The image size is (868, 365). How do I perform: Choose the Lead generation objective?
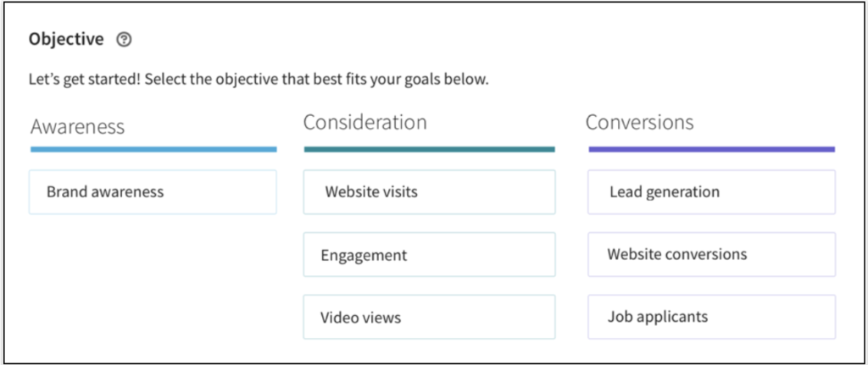[x=711, y=192]
